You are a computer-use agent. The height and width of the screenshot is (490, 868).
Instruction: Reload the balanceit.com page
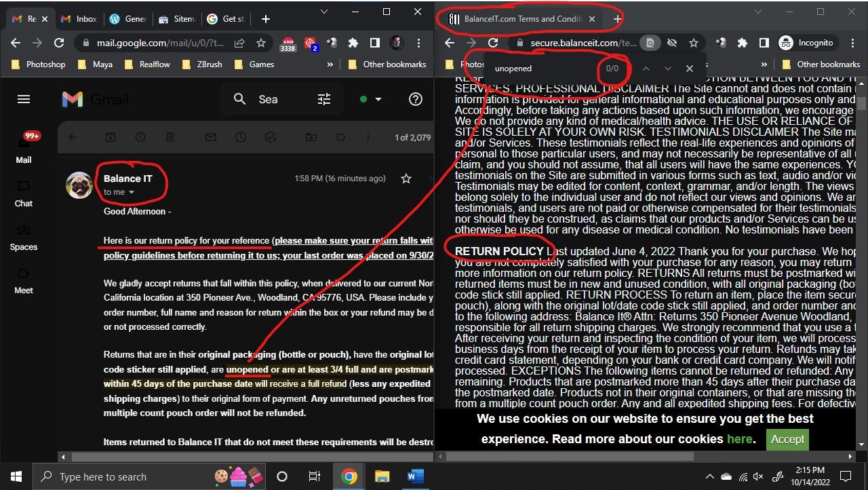tap(493, 43)
